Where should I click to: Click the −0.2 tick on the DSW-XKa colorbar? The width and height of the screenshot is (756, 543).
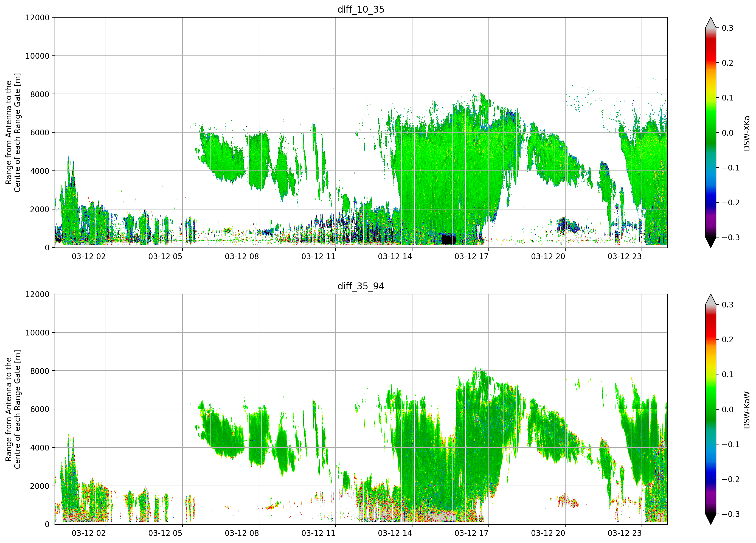pos(731,203)
